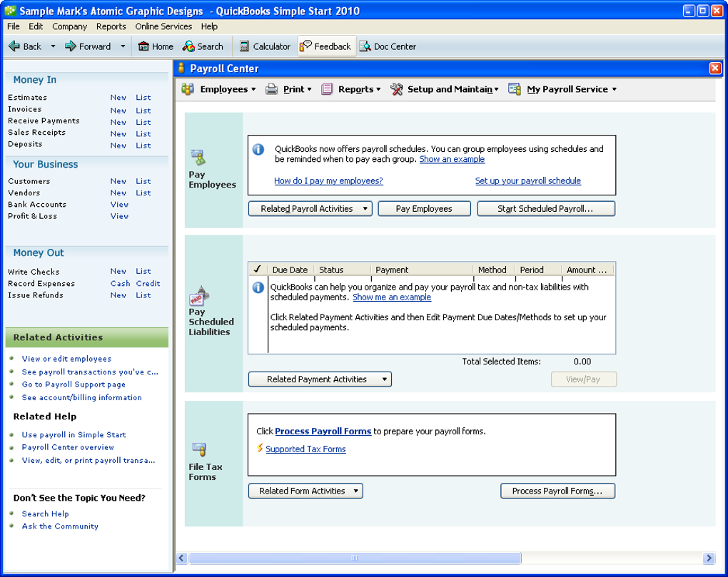Screen dimensions: 728x577
Task: Open the Back history dropdown arrow
Action: [53, 46]
